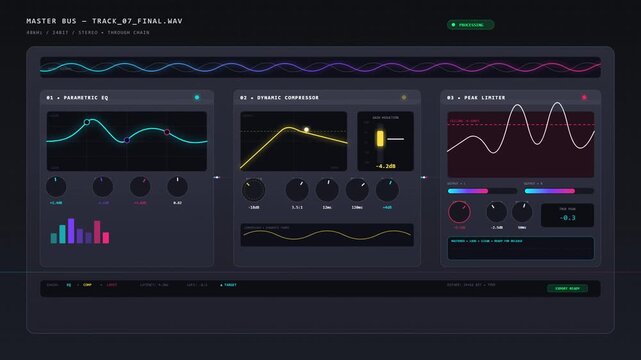Click the EQ chain link in status bar
This screenshot has width=641, height=360.
coord(69,285)
